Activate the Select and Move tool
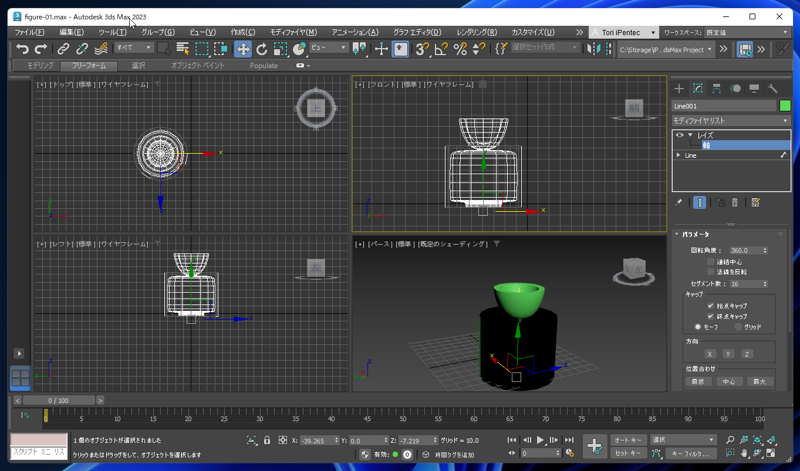The height and width of the screenshot is (471, 800). coord(243,49)
